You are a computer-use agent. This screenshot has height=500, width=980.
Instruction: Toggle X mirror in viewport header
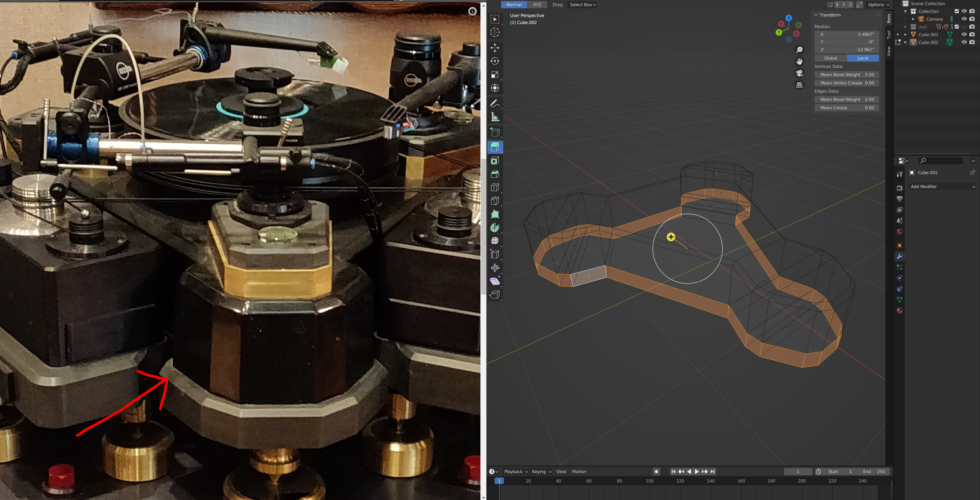[837, 5]
